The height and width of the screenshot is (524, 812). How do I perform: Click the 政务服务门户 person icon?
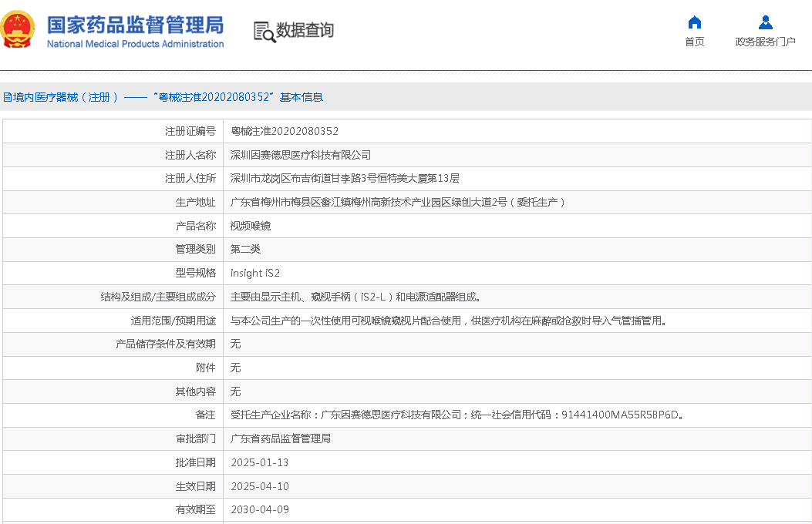765,22
